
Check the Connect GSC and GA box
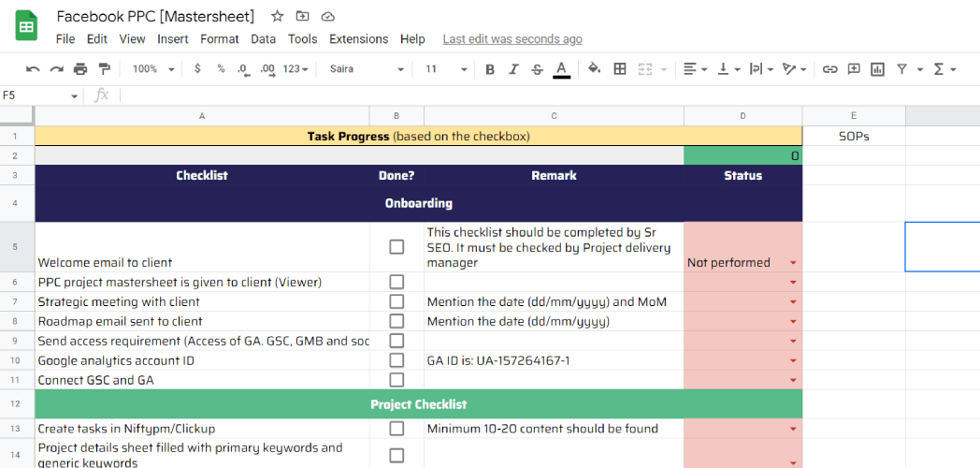[396, 379]
